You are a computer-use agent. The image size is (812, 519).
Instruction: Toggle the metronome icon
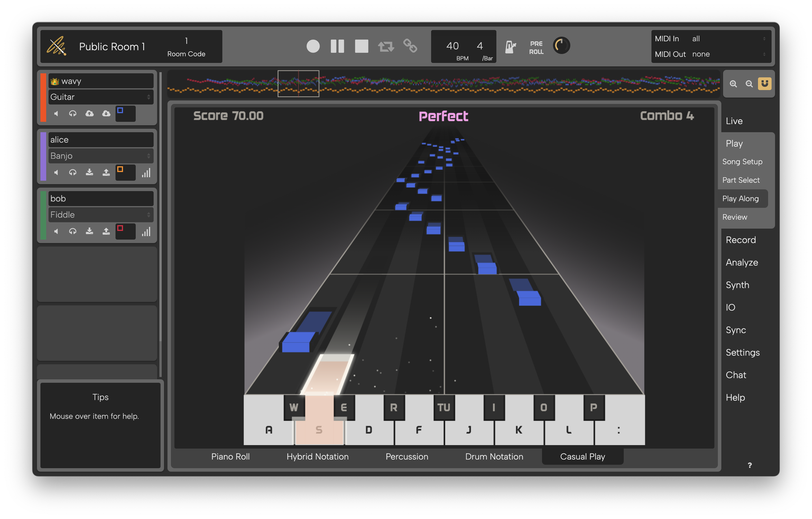[510, 47]
